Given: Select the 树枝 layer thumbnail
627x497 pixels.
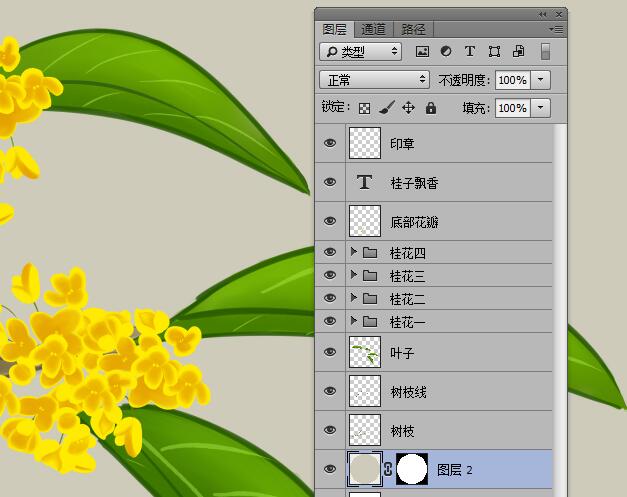Looking at the screenshot, I should click(365, 430).
